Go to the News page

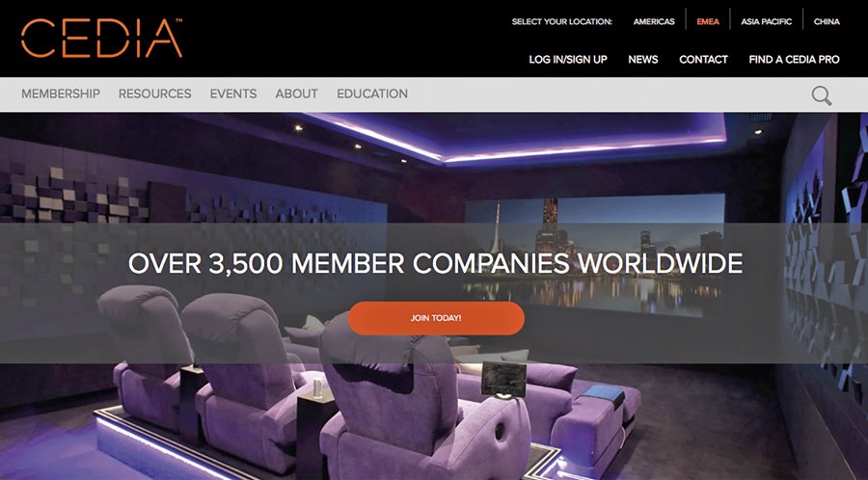643,59
